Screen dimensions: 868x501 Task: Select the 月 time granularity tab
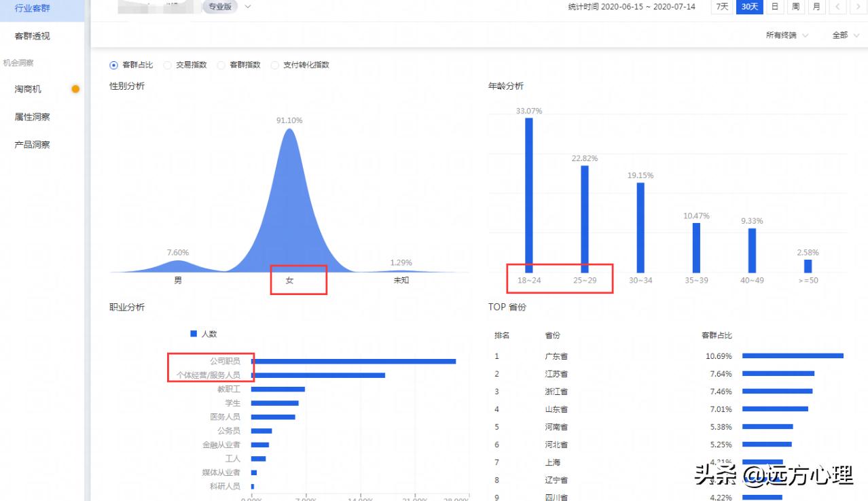(816, 7)
